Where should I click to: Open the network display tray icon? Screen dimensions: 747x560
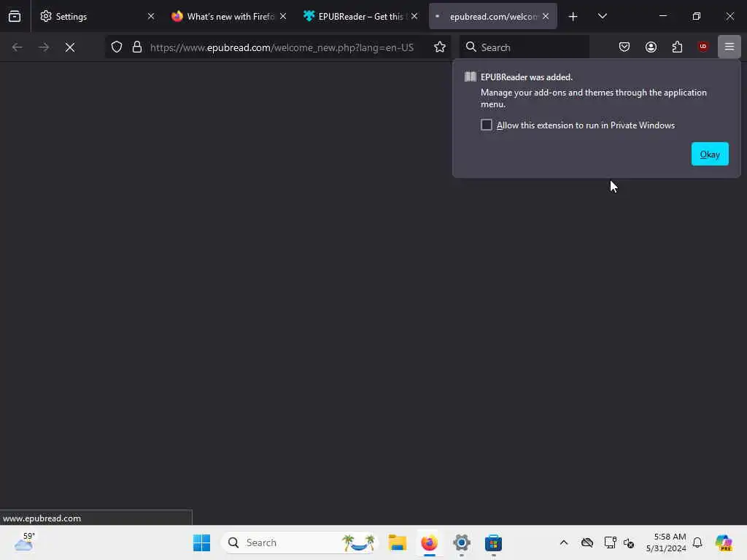click(x=610, y=542)
